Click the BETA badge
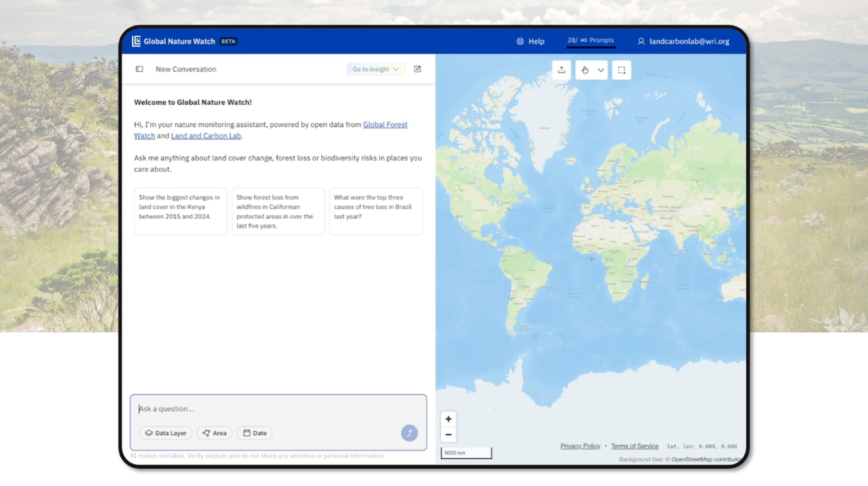The image size is (868, 486). (x=228, y=41)
